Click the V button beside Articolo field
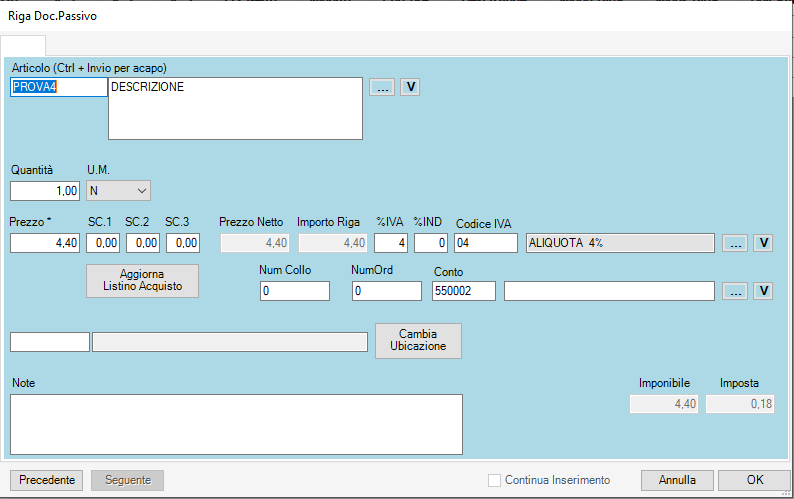The height and width of the screenshot is (499, 794). tap(410, 87)
